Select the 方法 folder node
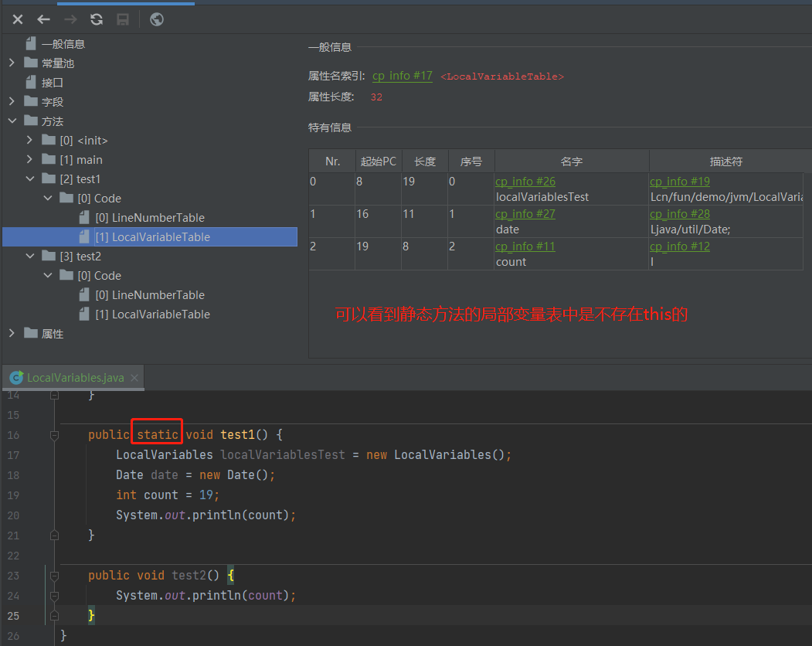Image resolution: width=812 pixels, height=646 pixels. 53,121
